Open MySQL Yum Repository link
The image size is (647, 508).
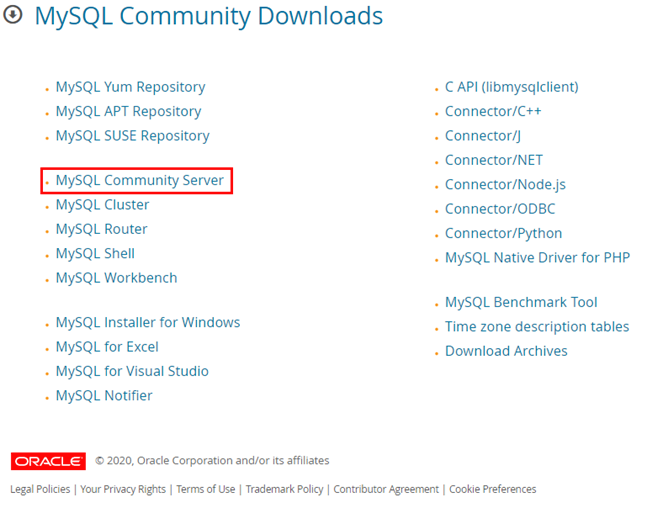130,87
